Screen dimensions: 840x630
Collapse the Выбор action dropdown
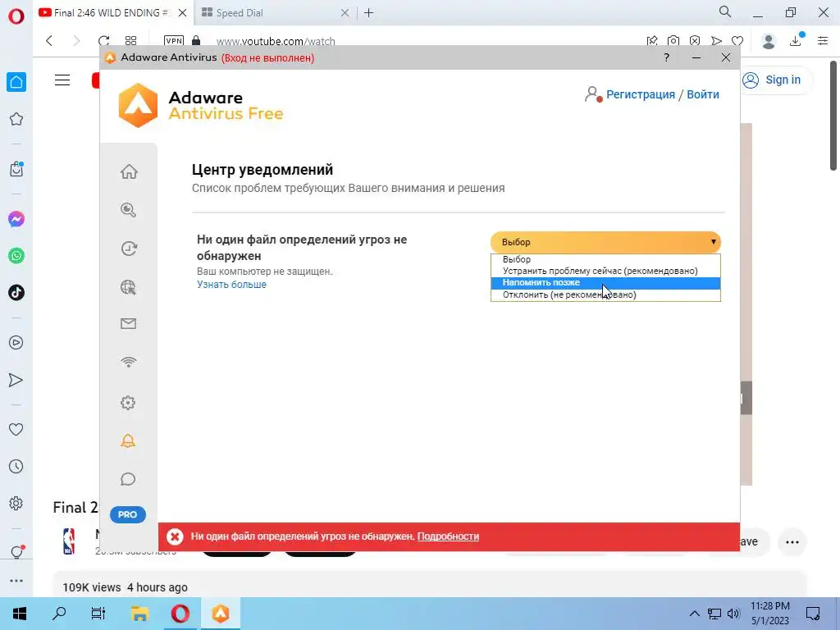(605, 242)
